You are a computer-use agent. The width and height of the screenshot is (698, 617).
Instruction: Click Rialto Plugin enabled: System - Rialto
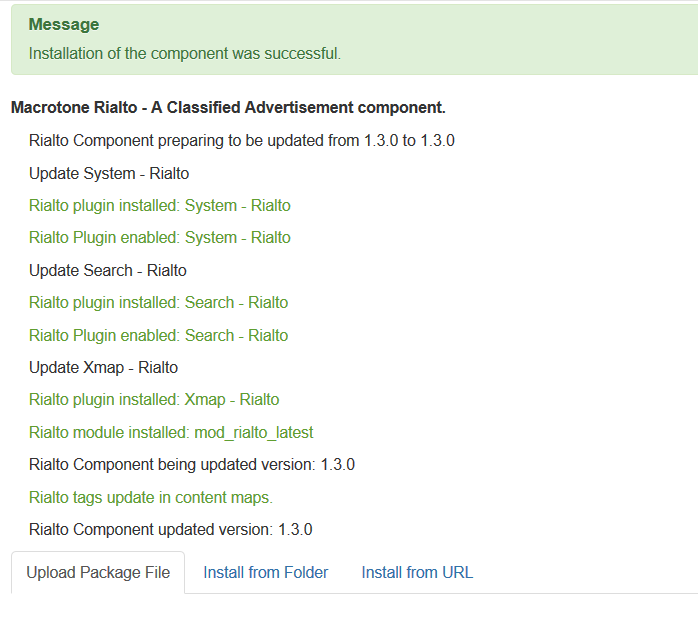160,238
